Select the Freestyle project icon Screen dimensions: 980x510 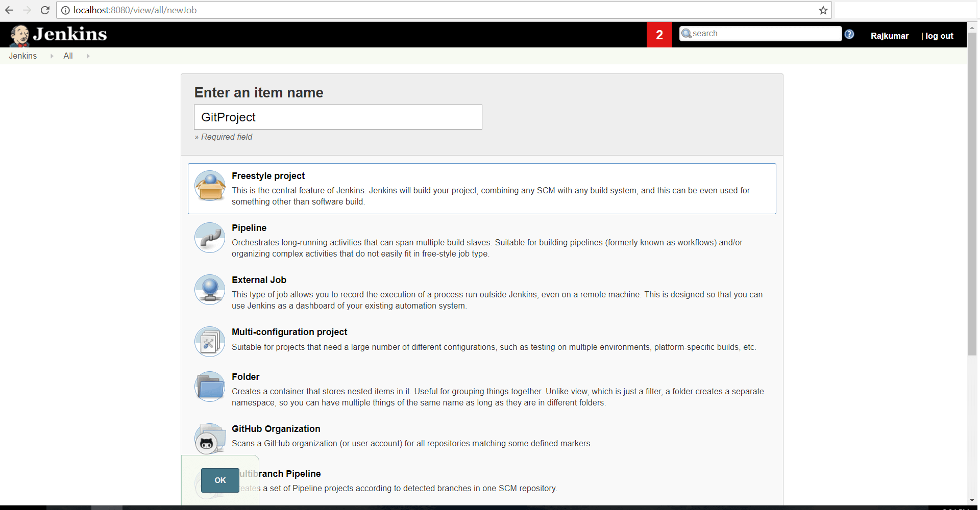209,186
